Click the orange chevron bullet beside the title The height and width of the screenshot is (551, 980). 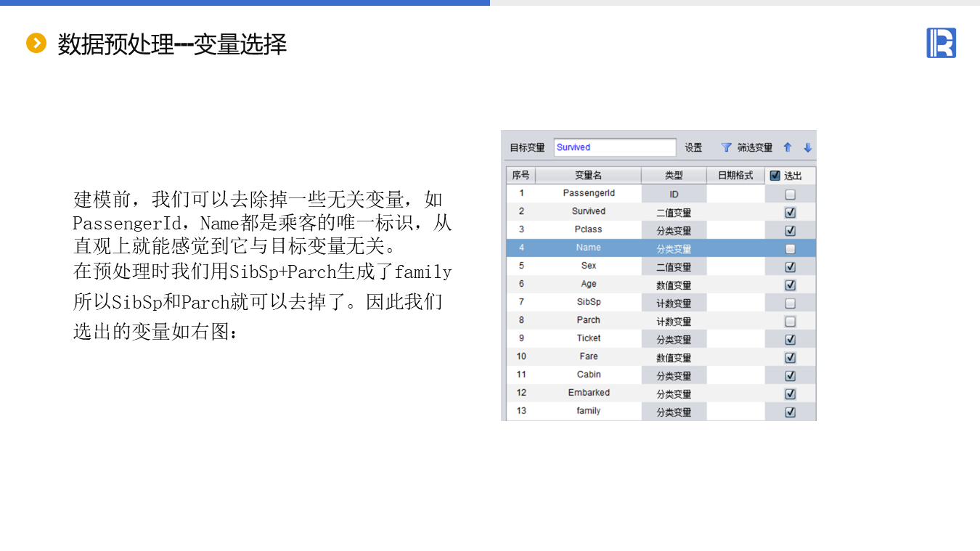[x=36, y=44]
